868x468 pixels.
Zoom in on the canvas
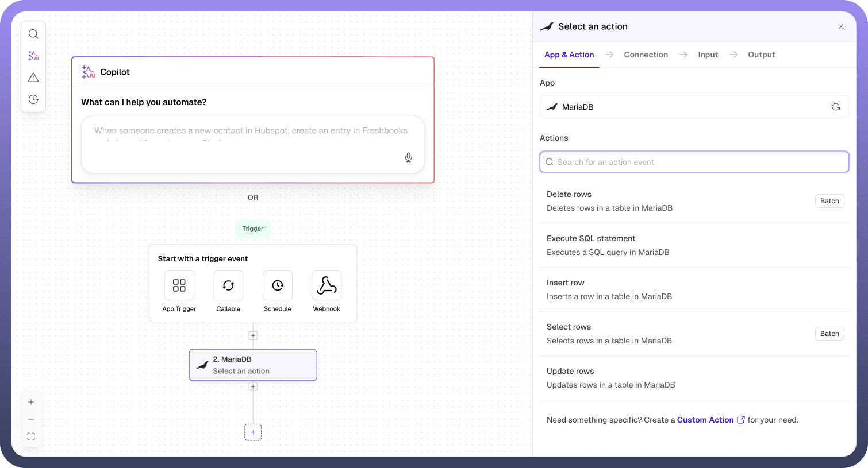31,402
